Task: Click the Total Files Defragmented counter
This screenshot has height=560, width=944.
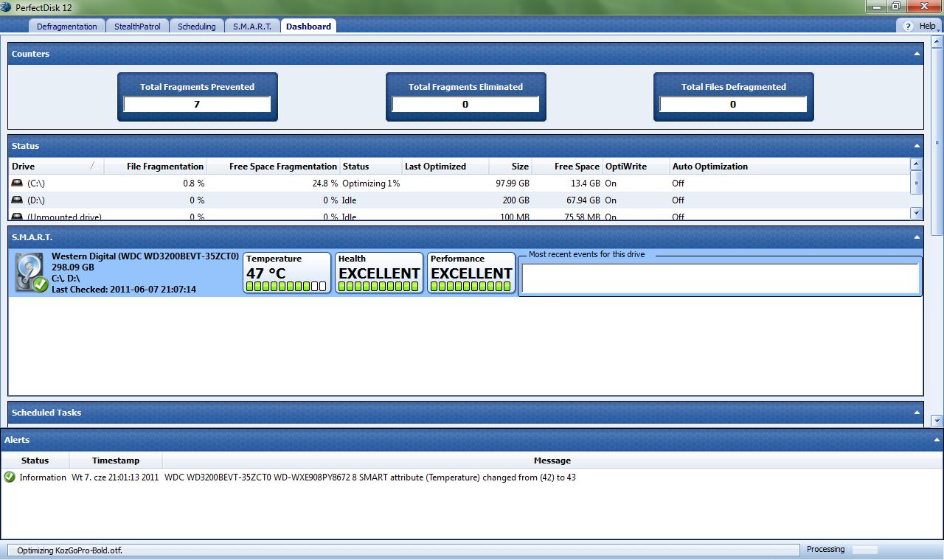Action: click(x=733, y=97)
